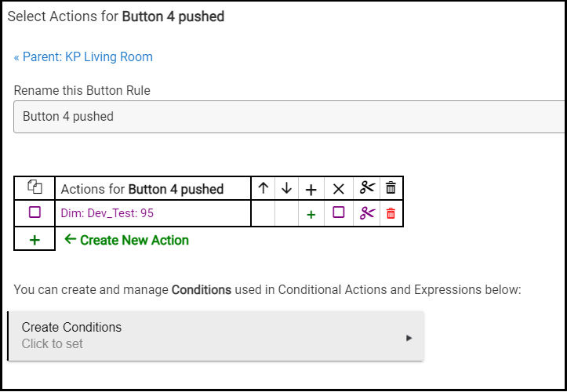Viewport: 567px width, 392px height.
Task: Edit the Dim: Dev_Test: 95 action
Action: point(107,213)
